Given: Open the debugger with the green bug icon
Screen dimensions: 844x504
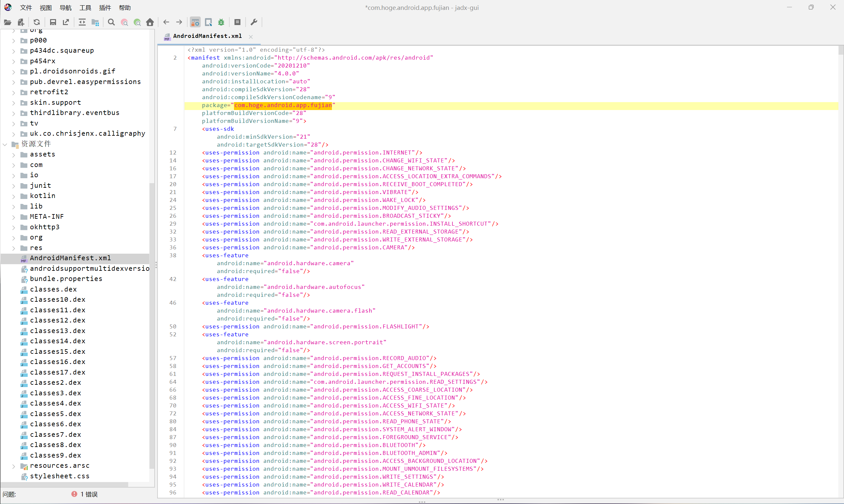Looking at the screenshot, I should [221, 22].
